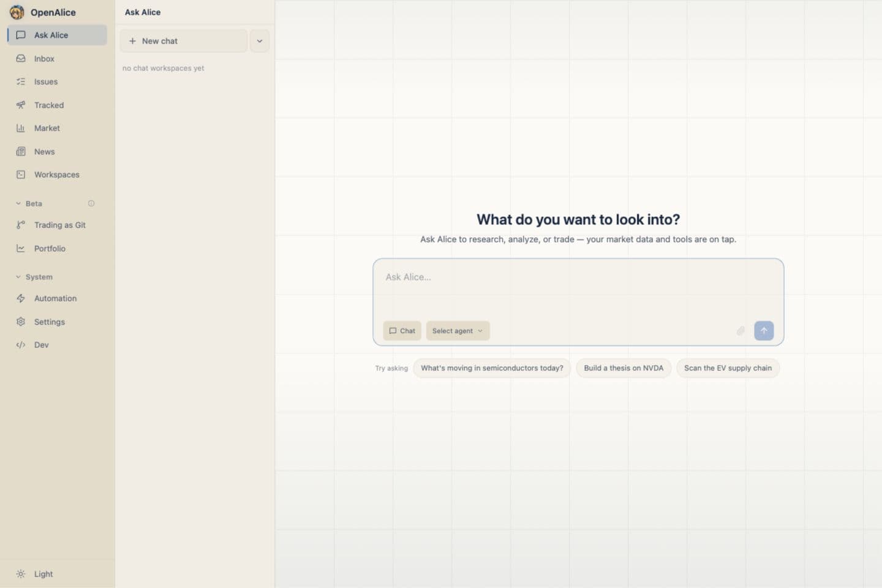882x588 pixels.
Task: Click the 'no chat workspaces yet' text
Action: [x=164, y=68]
